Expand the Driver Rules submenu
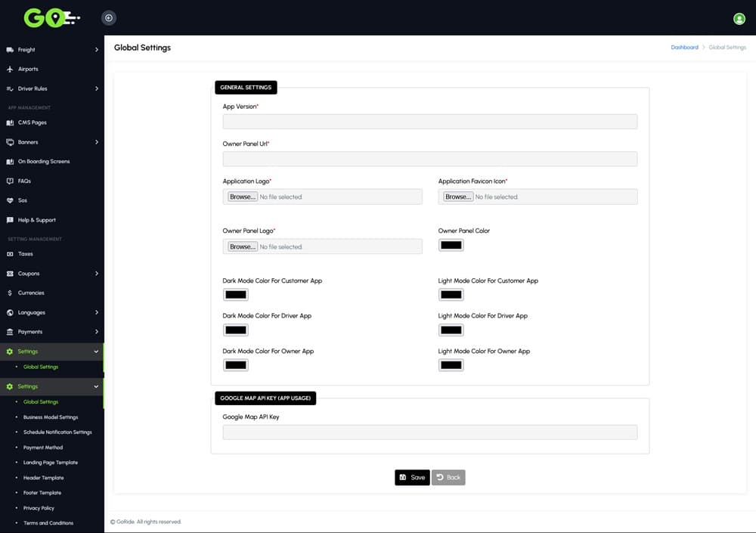 coord(96,88)
